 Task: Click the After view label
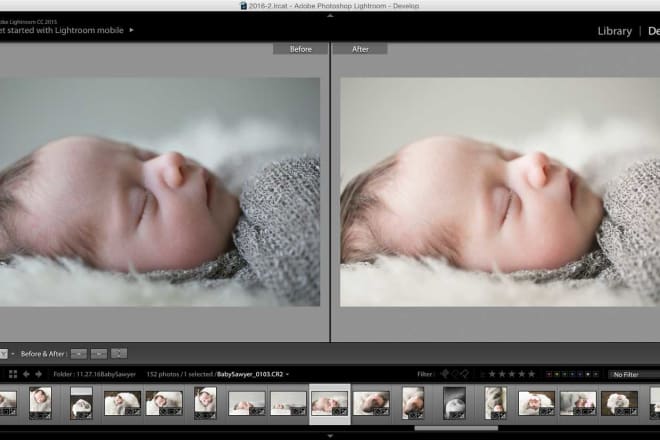(x=360, y=49)
